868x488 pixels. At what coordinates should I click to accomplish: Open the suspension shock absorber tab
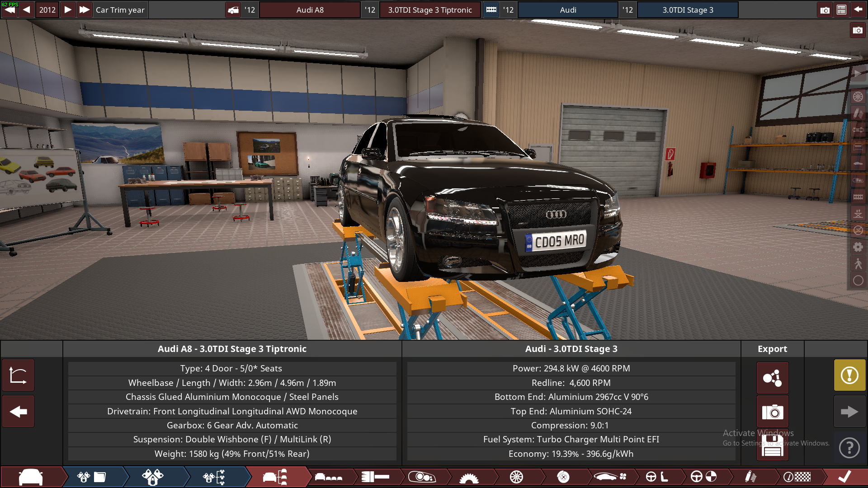pos(750,477)
